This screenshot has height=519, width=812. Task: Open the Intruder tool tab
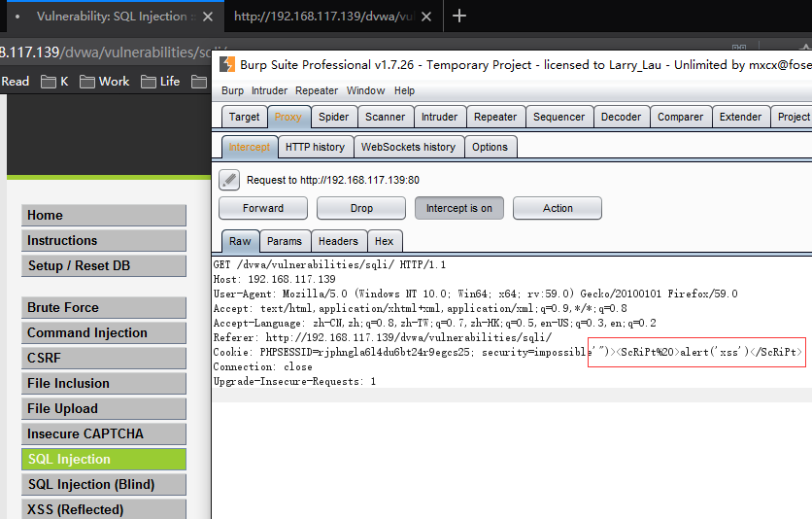tap(440, 117)
